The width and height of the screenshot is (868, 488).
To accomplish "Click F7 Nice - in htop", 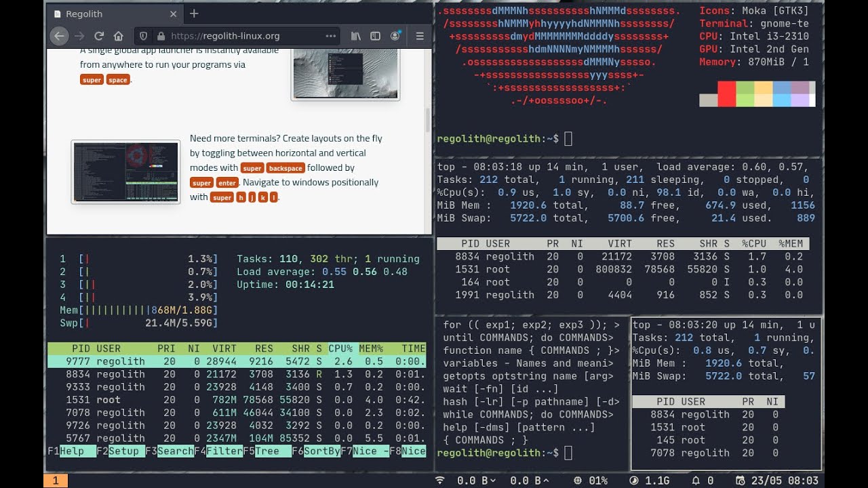I will (x=365, y=451).
